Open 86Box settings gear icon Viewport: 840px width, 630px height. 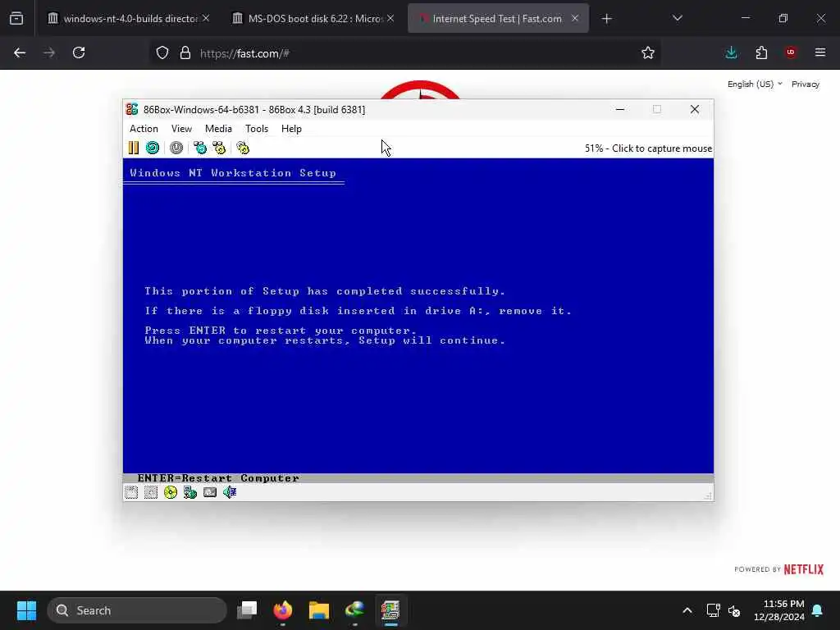pyautogui.click(x=243, y=148)
